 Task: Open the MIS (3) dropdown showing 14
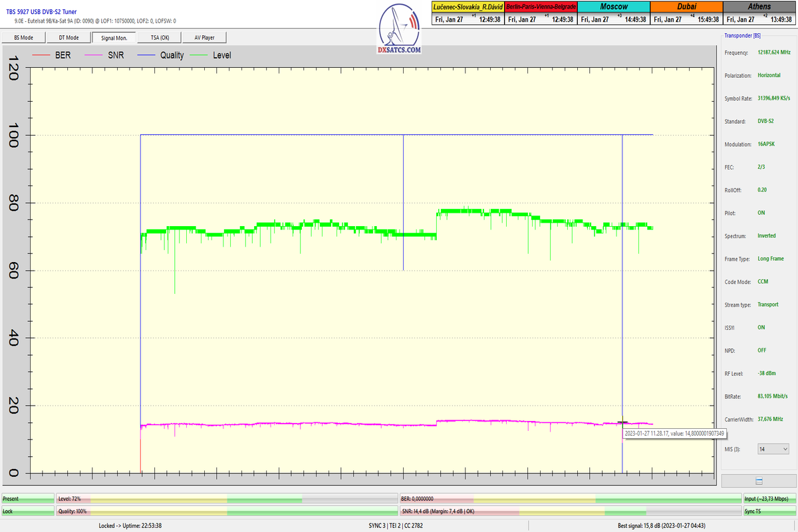pyautogui.click(x=773, y=450)
